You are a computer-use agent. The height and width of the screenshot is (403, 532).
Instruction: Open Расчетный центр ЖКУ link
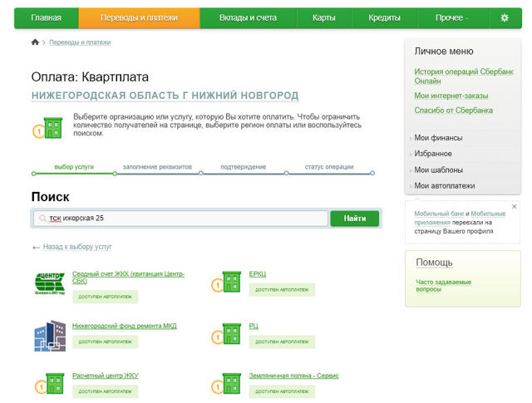(106, 376)
